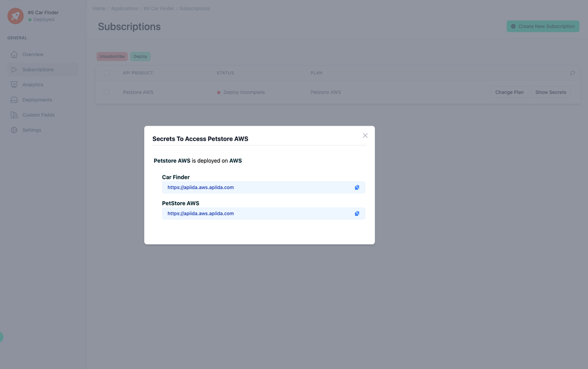Open Settings via the gear icon
Screen dimensions: 588x369
tap(14, 129)
